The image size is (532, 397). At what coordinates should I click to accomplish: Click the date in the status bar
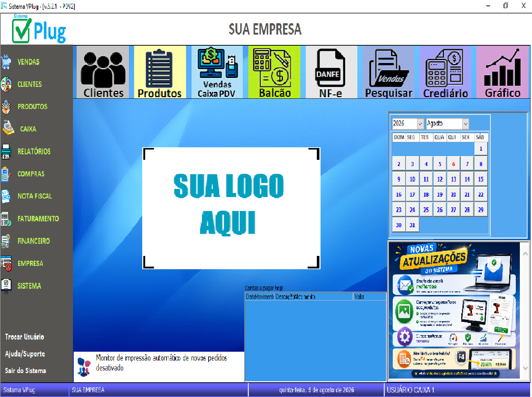pos(316,390)
